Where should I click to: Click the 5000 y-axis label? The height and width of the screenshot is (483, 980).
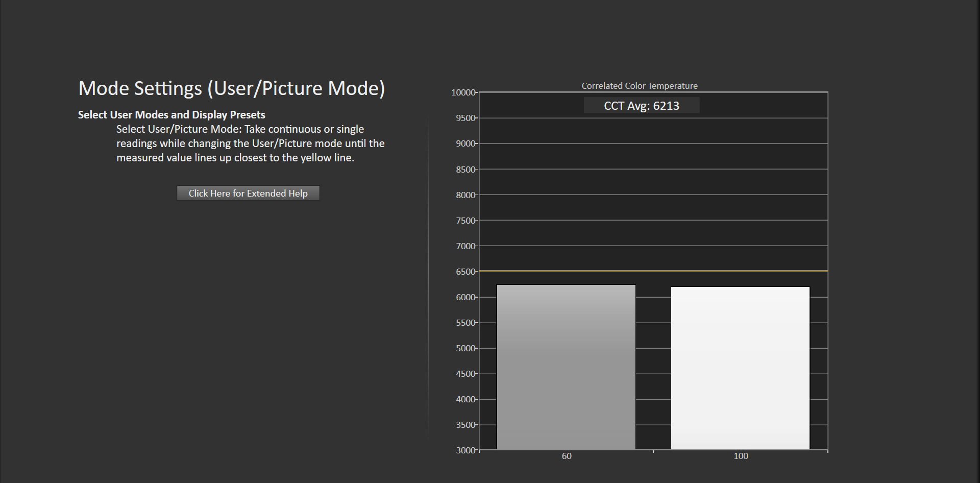(x=465, y=348)
